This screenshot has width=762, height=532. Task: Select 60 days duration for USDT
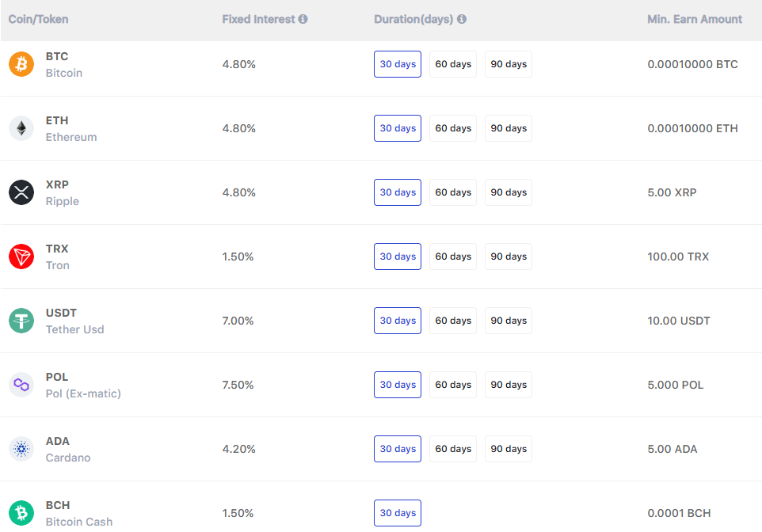(452, 321)
